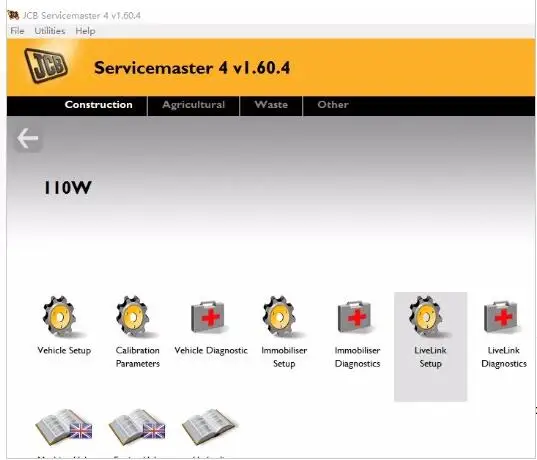Switch to the Construction tab

pos(99,105)
